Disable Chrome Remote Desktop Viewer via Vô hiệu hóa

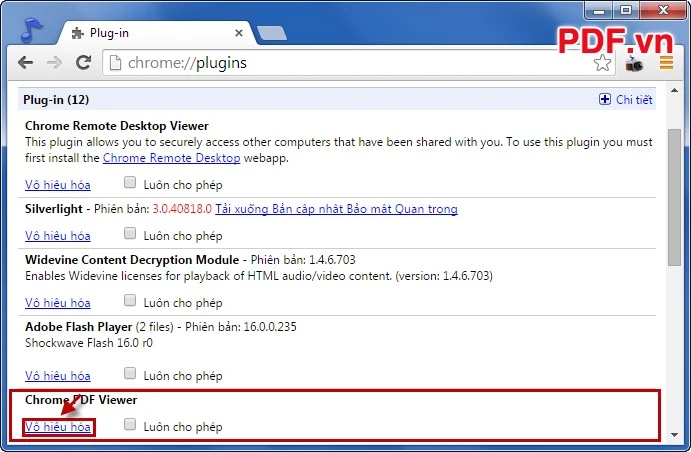58,185
